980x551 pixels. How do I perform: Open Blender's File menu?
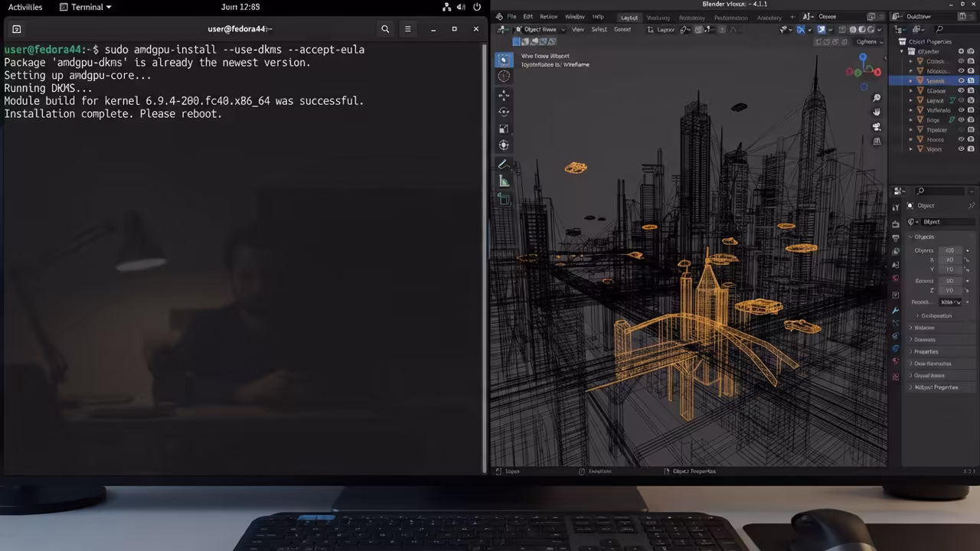coord(511,17)
